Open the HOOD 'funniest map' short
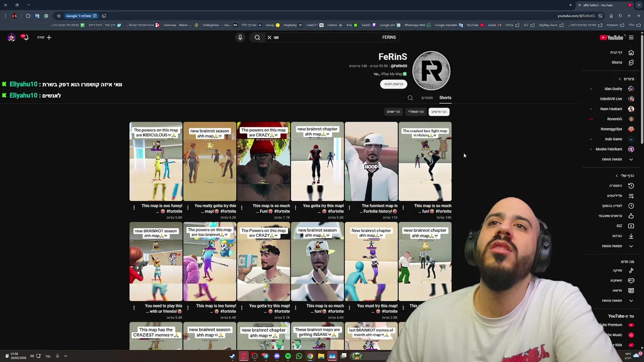The width and height of the screenshot is (644, 362). (371, 161)
